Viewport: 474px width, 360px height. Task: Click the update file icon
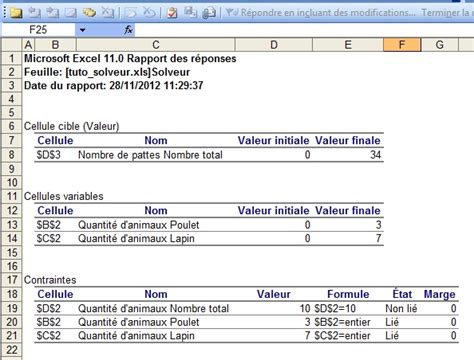click(x=190, y=13)
